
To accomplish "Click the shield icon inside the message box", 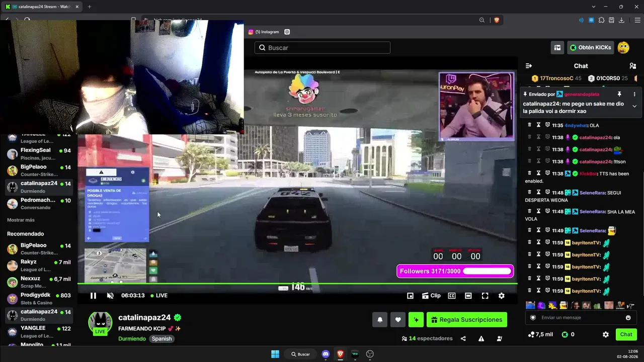I will [533, 318].
